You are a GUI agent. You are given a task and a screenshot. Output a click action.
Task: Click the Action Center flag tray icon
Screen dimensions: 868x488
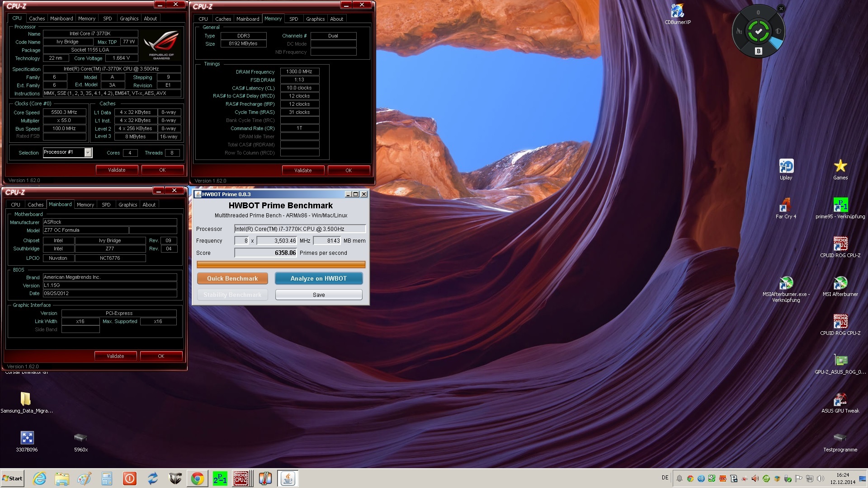[798, 479]
